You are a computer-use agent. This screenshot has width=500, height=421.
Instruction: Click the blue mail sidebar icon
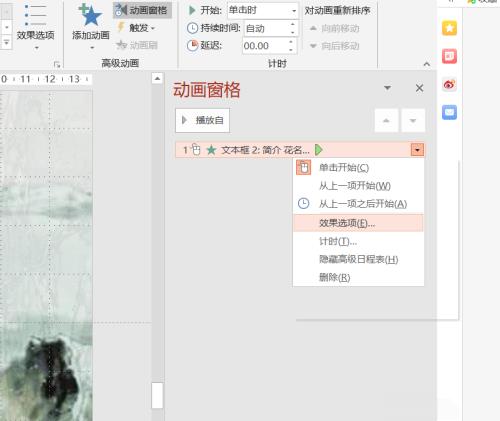click(449, 112)
